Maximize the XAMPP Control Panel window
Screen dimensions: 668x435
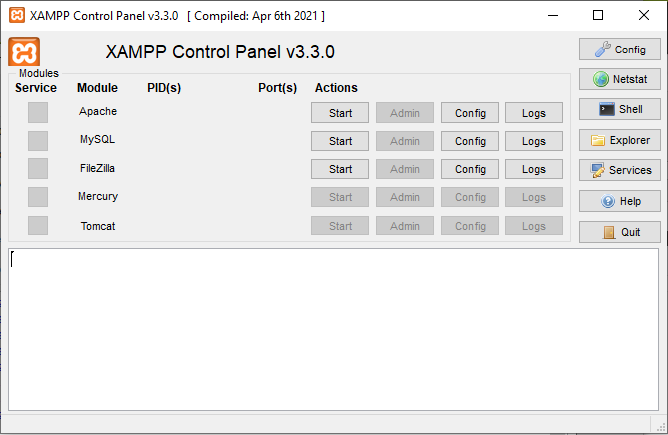(x=598, y=15)
